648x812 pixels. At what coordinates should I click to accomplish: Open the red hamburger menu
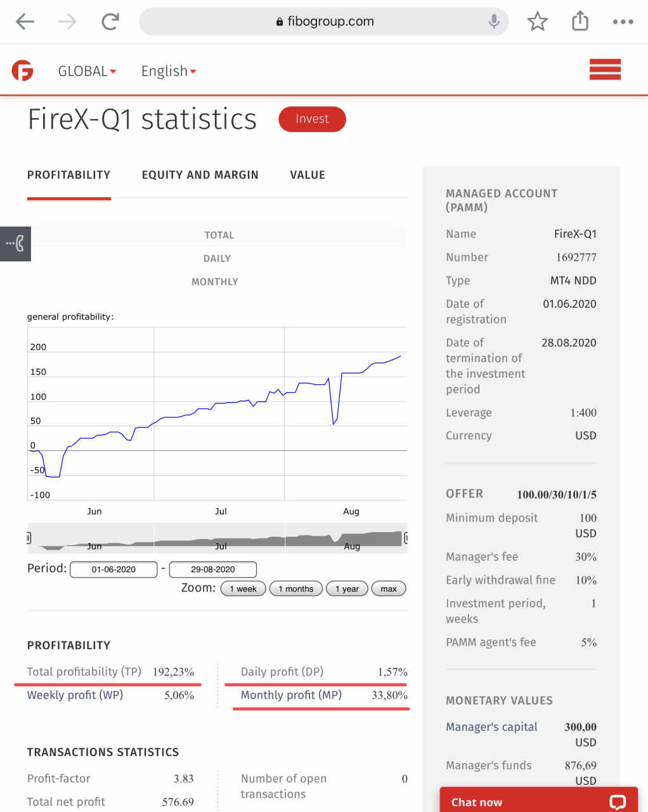[605, 69]
